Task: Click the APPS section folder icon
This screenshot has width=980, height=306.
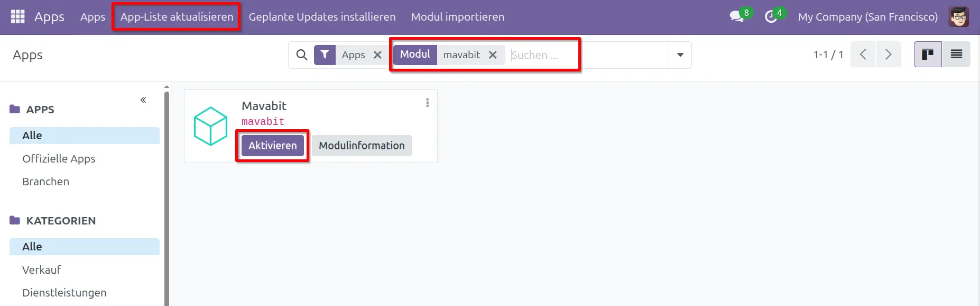Action: pos(15,109)
